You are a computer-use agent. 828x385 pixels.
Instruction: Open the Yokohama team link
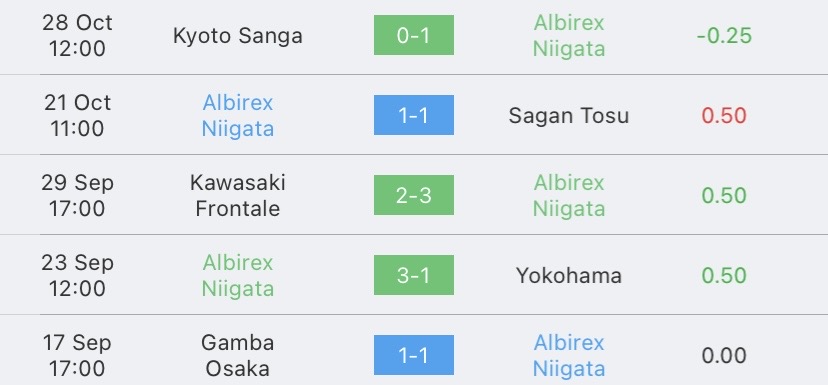coord(569,275)
